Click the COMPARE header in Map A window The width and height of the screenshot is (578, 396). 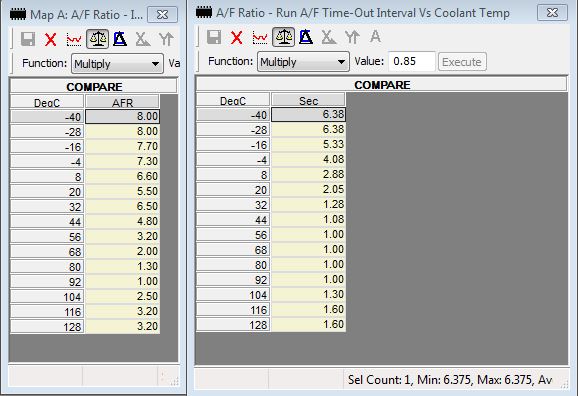coord(94,86)
